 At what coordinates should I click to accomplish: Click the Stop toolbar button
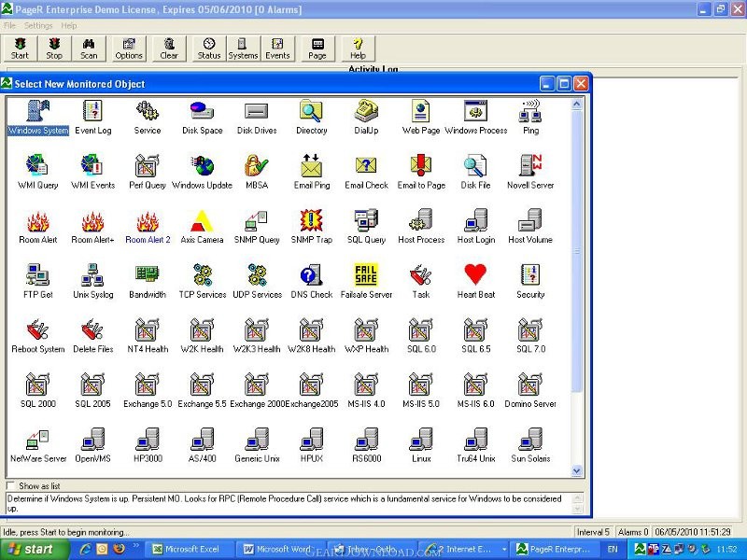(54, 49)
